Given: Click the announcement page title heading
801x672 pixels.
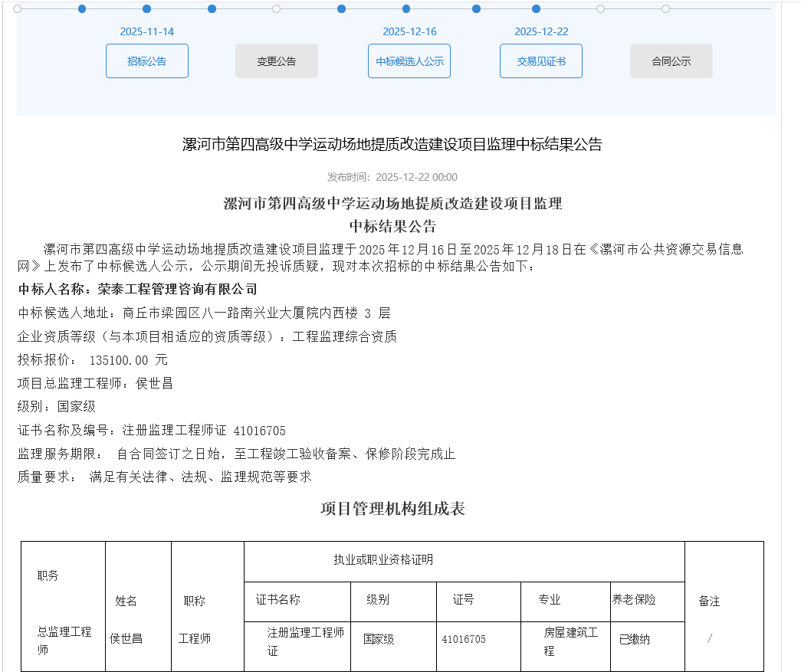Looking at the screenshot, I should [x=392, y=145].
